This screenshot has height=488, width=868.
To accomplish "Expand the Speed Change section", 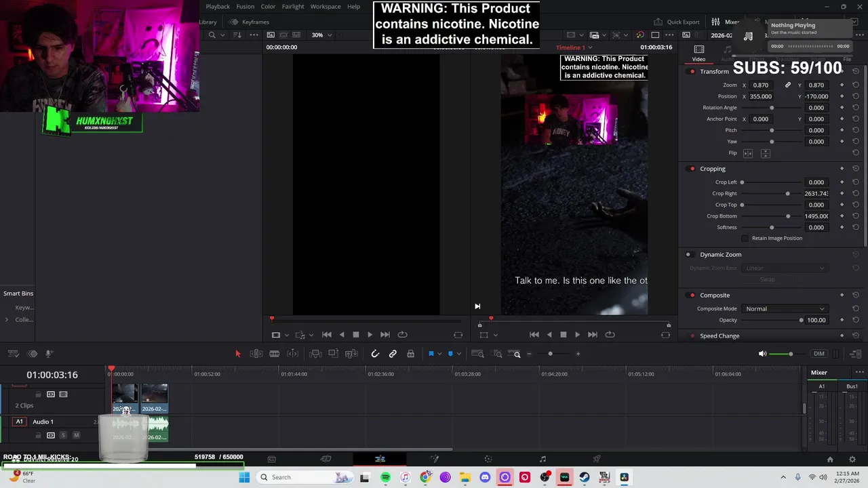I will pyautogui.click(x=719, y=336).
